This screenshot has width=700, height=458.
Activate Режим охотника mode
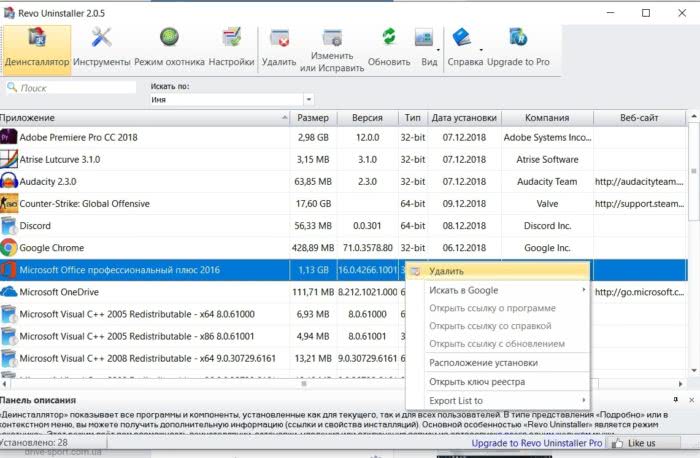click(x=169, y=47)
